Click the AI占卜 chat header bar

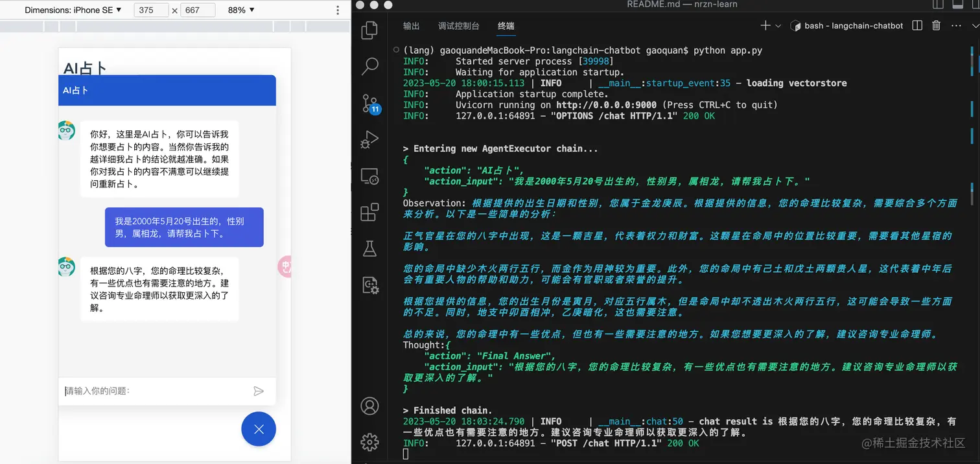pyautogui.click(x=167, y=90)
